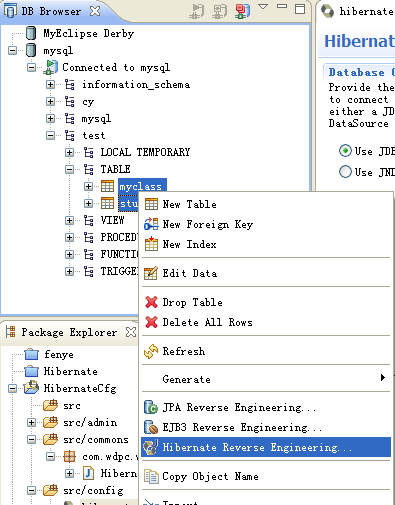This screenshot has width=395, height=505.
Task: Select the Hibernate project in Package Explorer
Action: point(70,371)
